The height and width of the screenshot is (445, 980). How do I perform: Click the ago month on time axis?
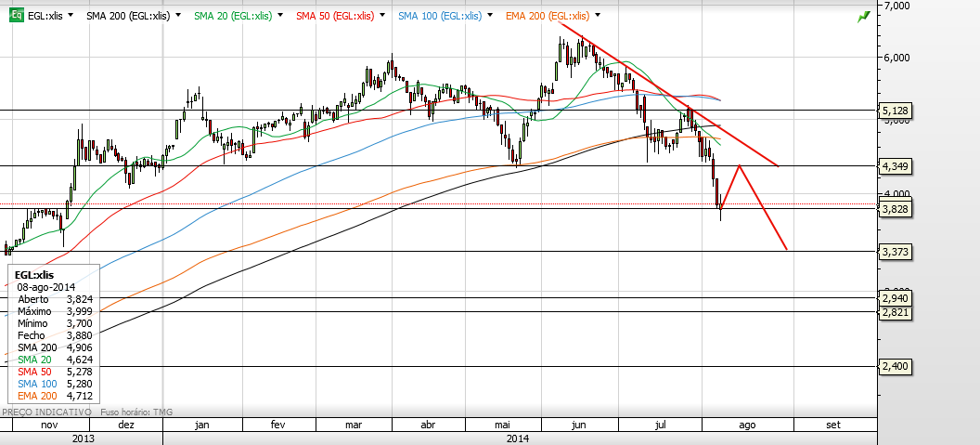[747, 425]
